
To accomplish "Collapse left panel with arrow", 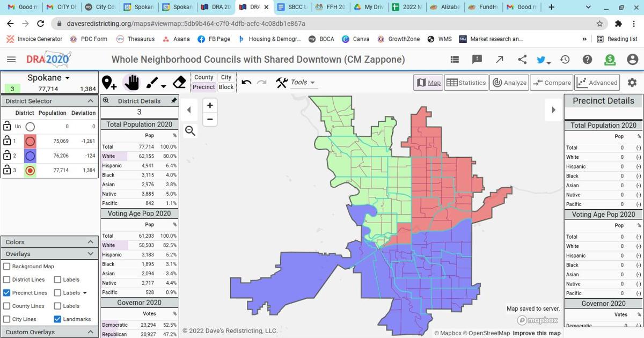I will [x=189, y=110].
